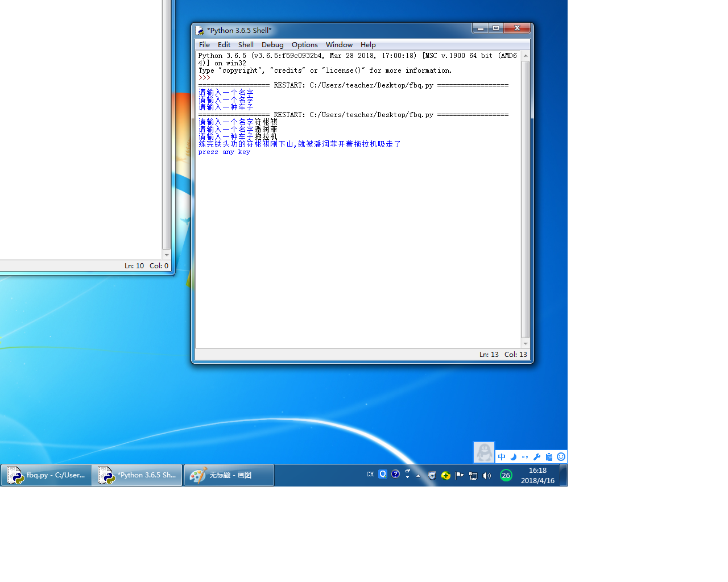Click the CH language indicator in tray

click(x=370, y=474)
